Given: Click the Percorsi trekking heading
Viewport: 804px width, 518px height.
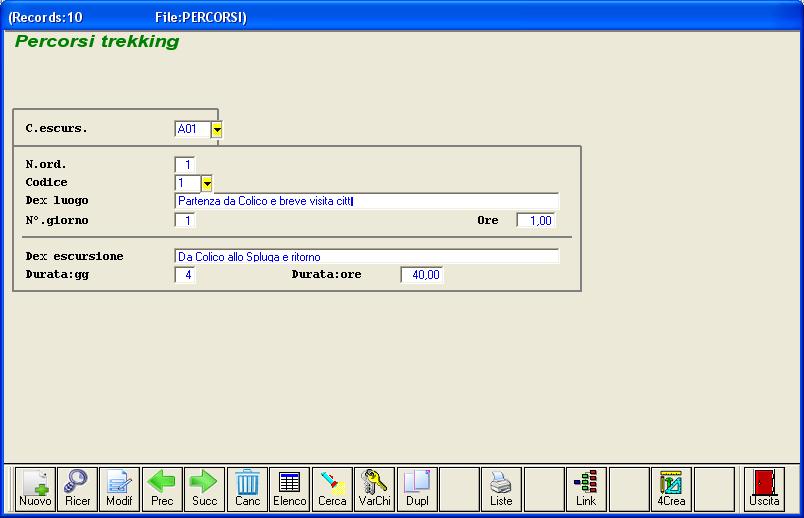Looking at the screenshot, I should pyautogui.click(x=97, y=41).
